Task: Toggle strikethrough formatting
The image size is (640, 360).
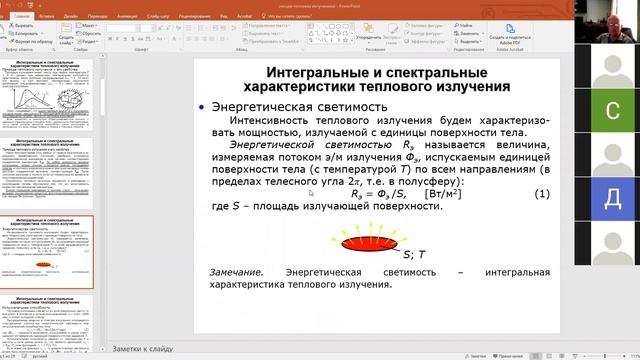Action: click(x=140, y=39)
